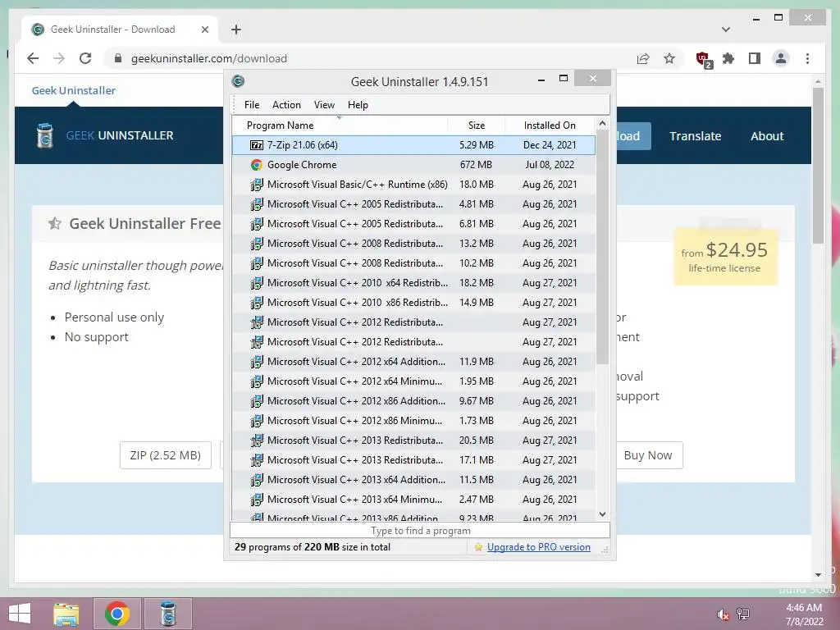Screen dimensions: 840x630
Task: View site information lock icon
Action: (x=118, y=58)
